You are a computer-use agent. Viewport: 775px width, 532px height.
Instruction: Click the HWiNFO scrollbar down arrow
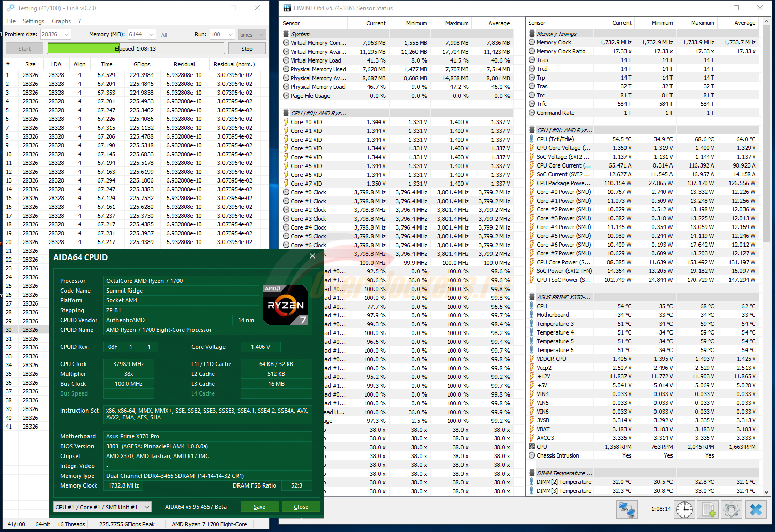tap(767, 492)
